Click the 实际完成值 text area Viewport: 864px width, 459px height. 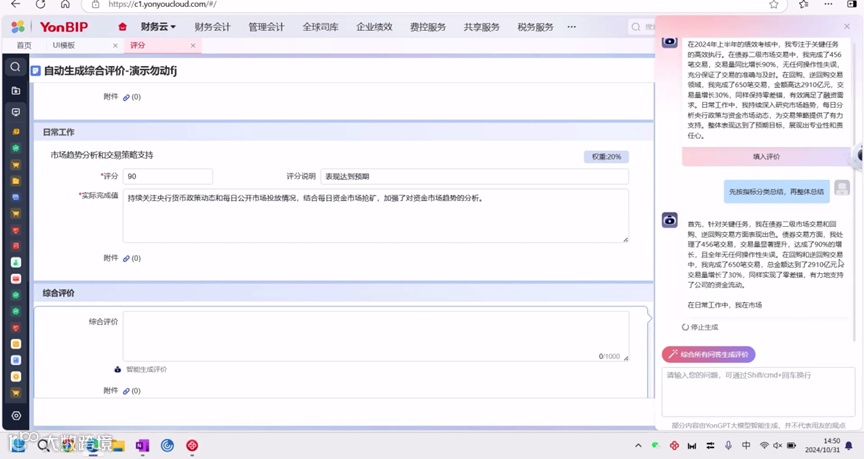point(376,215)
